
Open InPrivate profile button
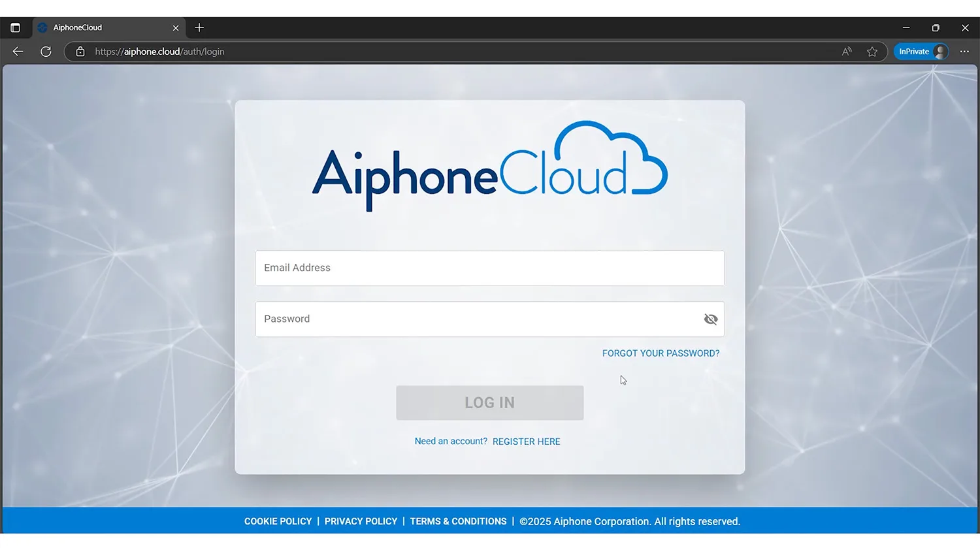tap(921, 52)
